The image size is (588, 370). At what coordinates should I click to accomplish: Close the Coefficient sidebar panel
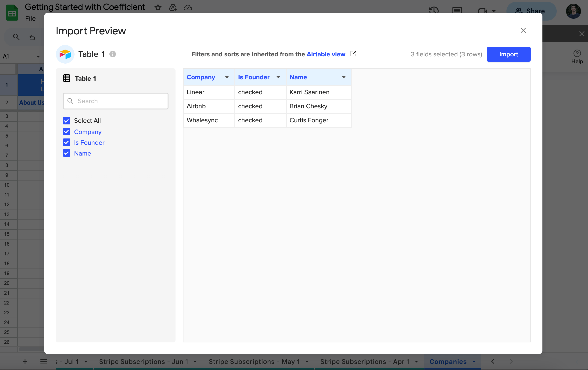pos(582,34)
